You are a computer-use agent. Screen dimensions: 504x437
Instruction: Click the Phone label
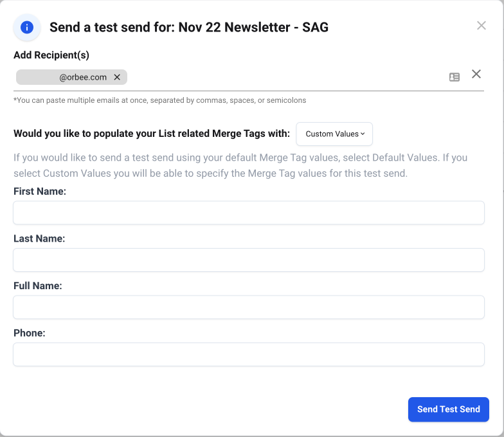tap(29, 333)
